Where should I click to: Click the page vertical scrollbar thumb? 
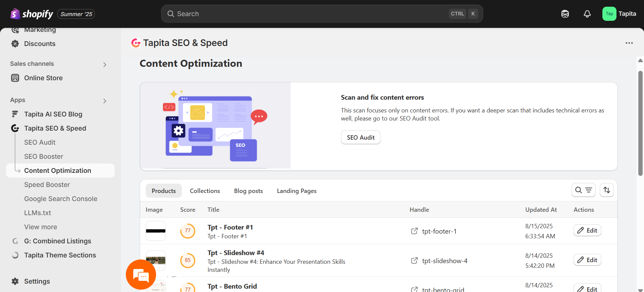click(x=640, y=123)
